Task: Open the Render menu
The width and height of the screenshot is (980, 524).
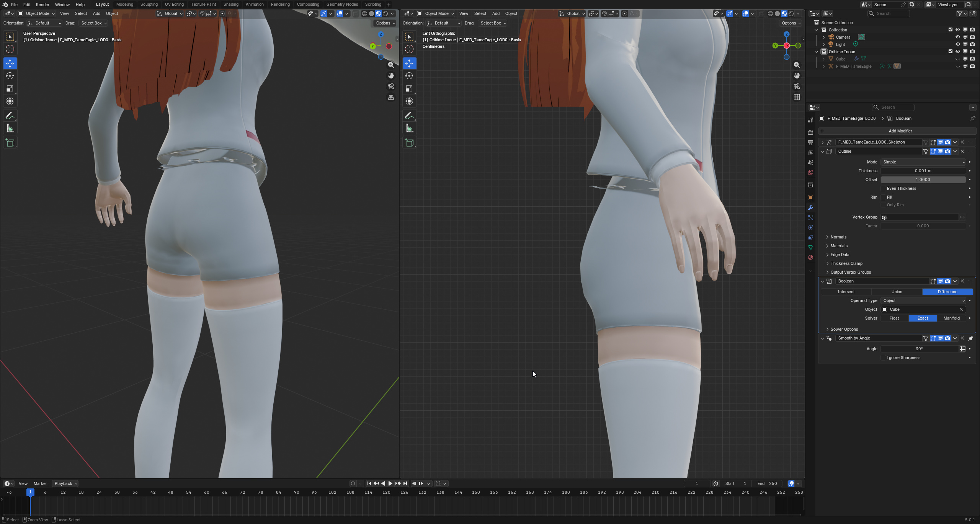Action: (42, 5)
